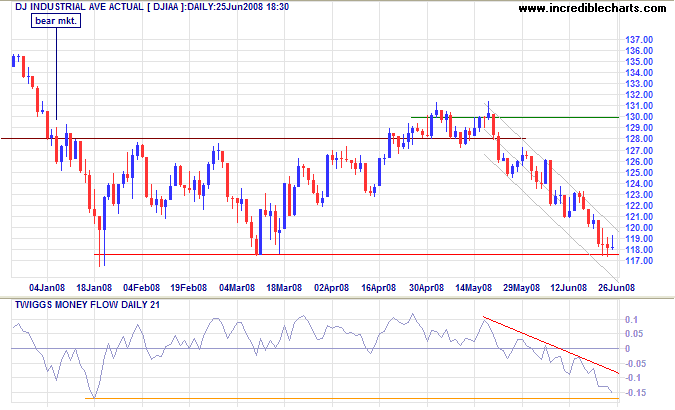Select the 123.00 price axis label

tap(639, 195)
